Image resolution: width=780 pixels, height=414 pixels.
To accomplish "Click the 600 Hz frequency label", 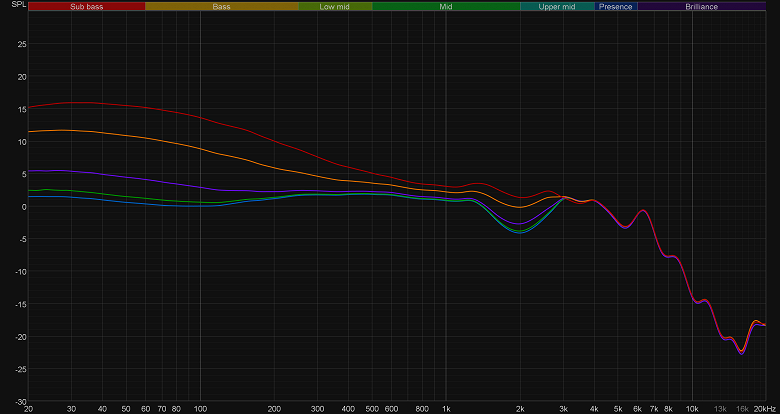I will click(x=391, y=409).
